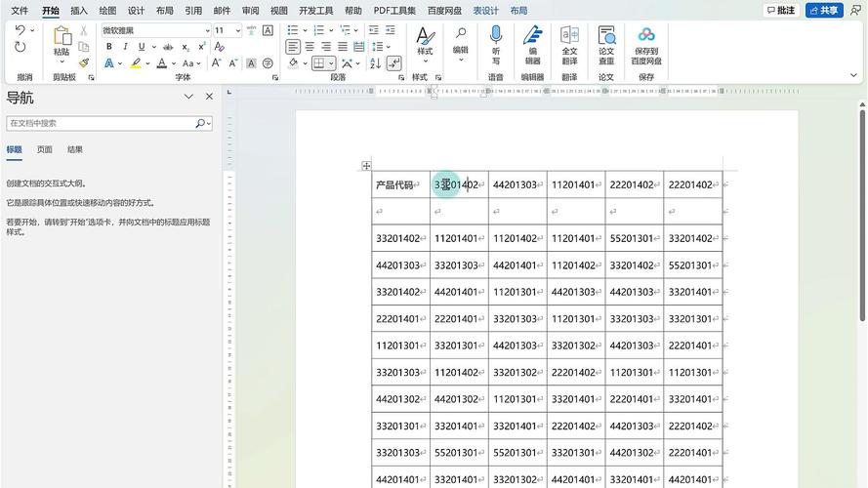Click the Character Border boxed A icon

[x=268, y=30]
